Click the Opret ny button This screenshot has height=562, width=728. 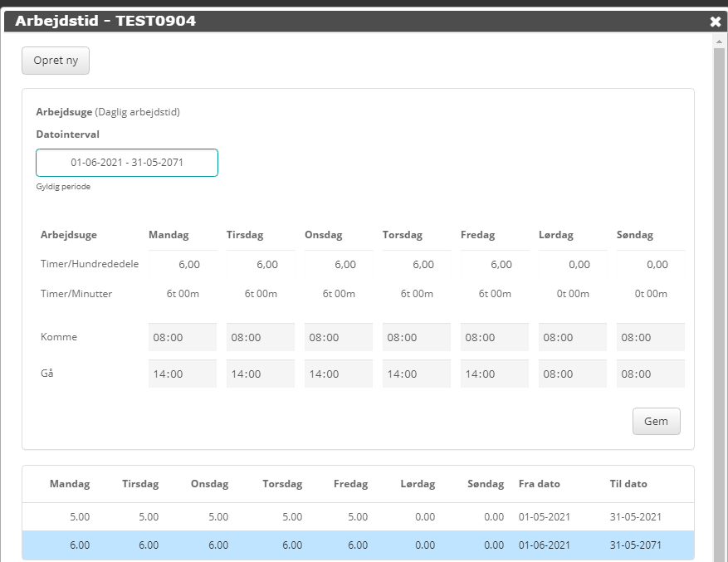[56, 61]
